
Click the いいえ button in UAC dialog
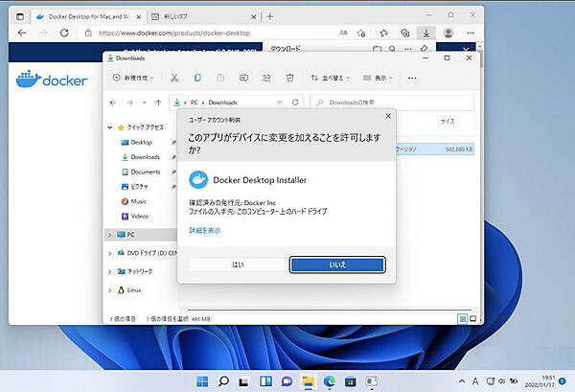pyautogui.click(x=337, y=265)
